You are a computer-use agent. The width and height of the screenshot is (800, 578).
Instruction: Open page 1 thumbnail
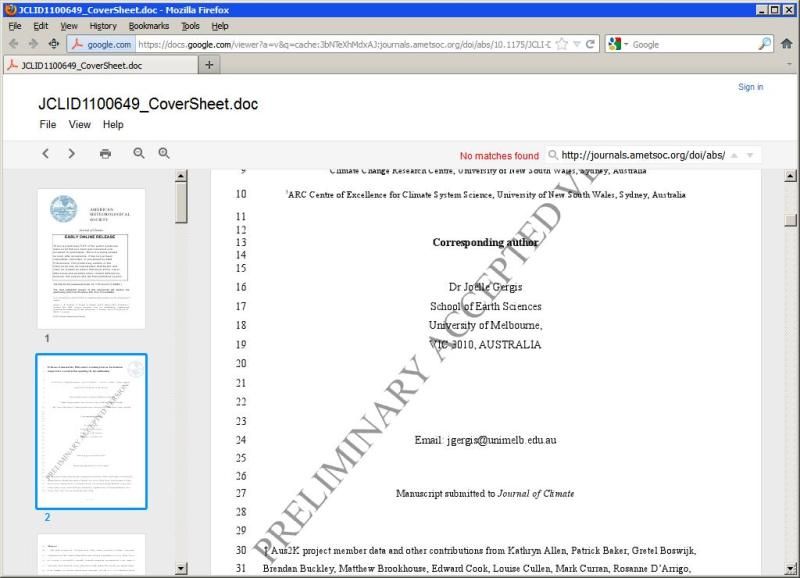pyautogui.click(x=91, y=259)
